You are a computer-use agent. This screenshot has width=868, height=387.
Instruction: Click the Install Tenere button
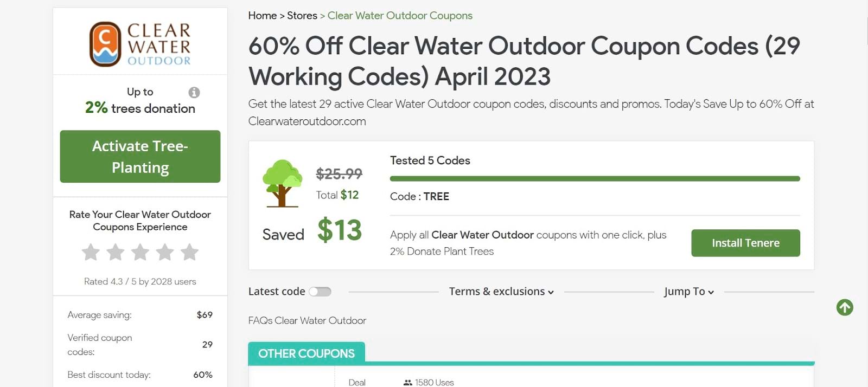pos(745,243)
